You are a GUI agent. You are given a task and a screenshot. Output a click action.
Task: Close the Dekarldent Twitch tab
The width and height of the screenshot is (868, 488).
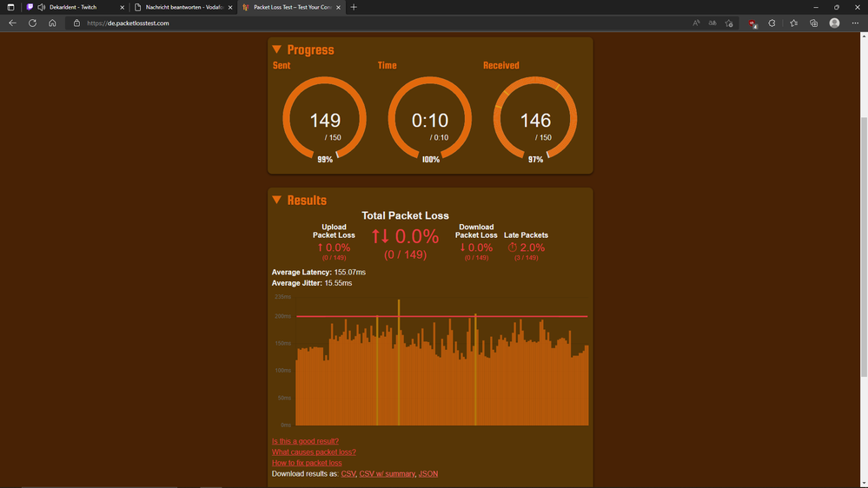pos(122,7)
